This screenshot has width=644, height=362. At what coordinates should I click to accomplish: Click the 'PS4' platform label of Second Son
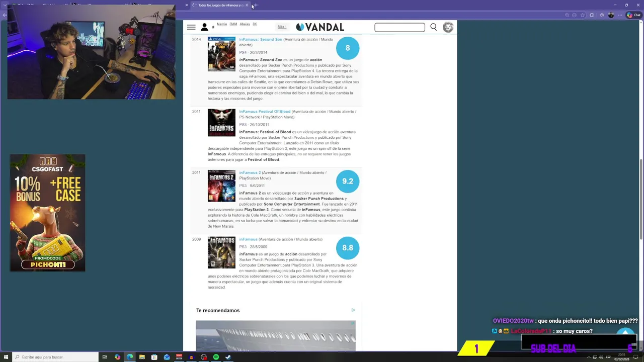(243, 52)
